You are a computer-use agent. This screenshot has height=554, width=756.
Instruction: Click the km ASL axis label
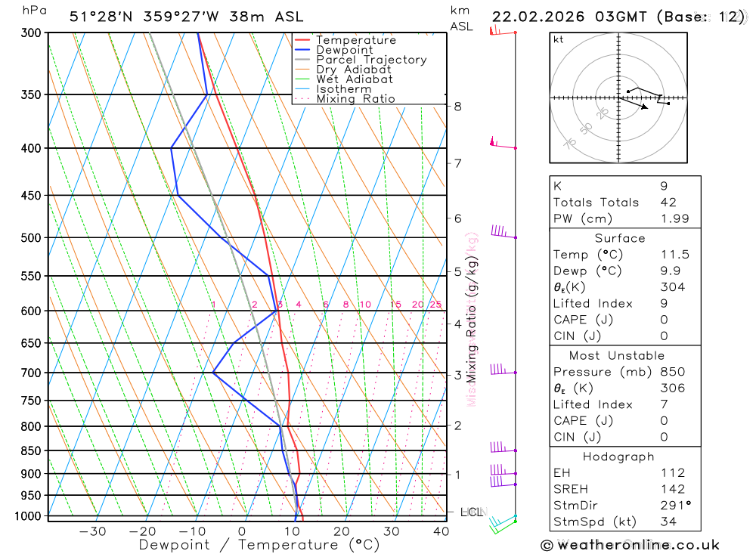tap(461, 19)
